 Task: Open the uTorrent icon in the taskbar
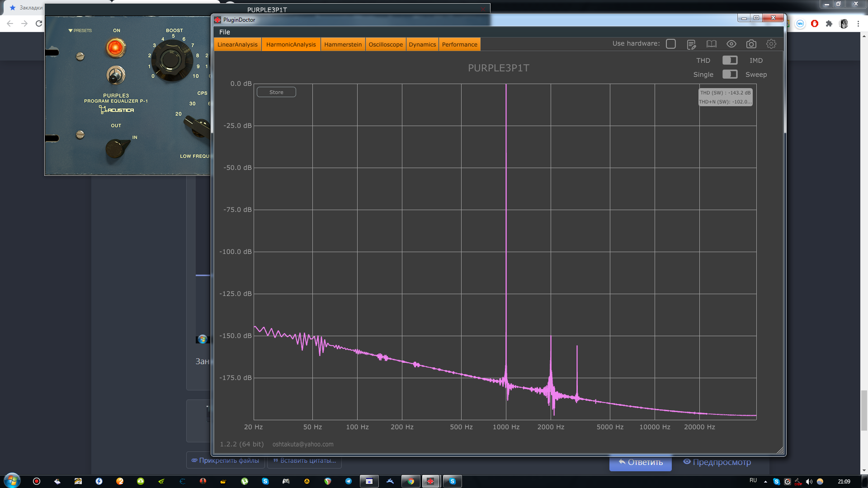(x=245, y=481)
